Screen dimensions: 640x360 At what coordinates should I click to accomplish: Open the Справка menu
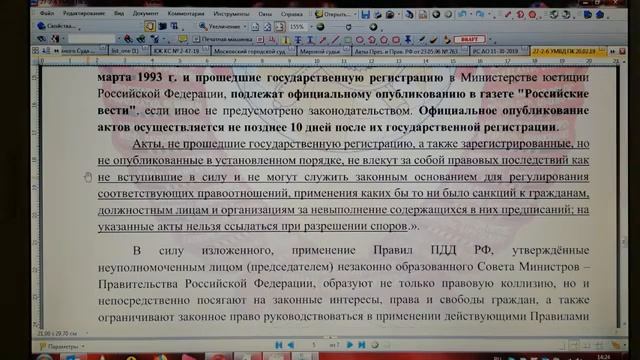291,14
